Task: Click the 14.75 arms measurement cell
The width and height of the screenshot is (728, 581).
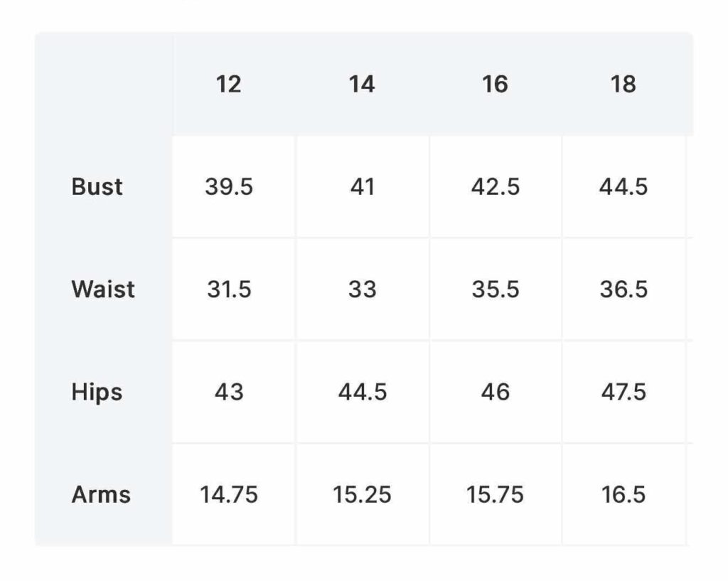Action: click(233, 494)
